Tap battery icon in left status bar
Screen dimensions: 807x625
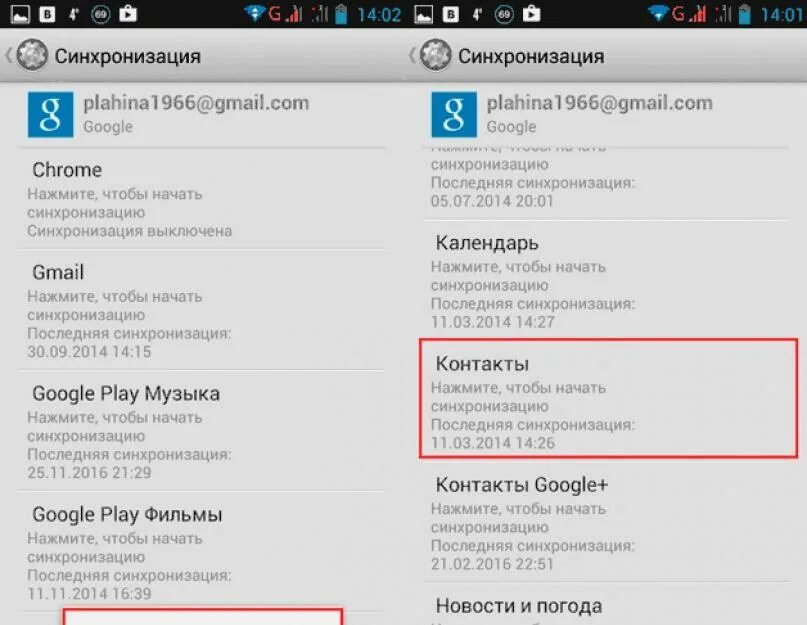pos(341,14)
